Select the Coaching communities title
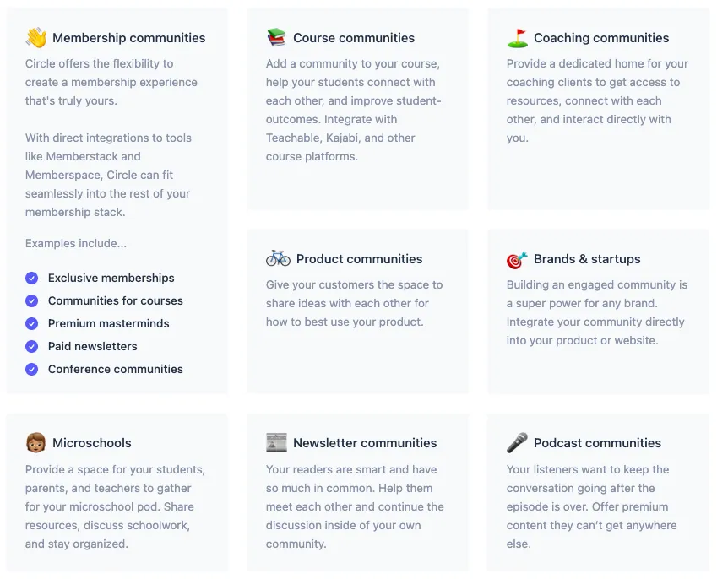The height and width of the screenshot is (579, 728). 600,38
